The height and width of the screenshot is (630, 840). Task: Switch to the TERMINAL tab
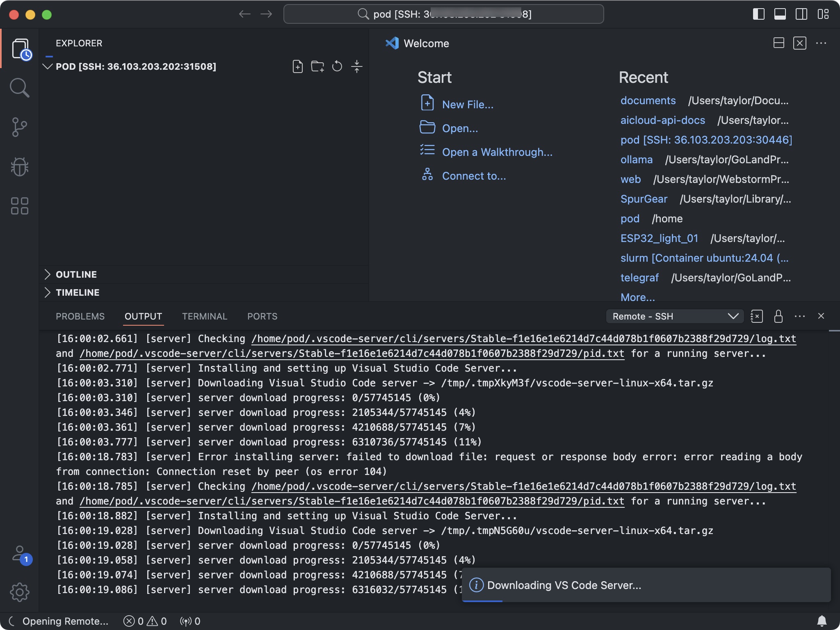[x=205, y=316]
